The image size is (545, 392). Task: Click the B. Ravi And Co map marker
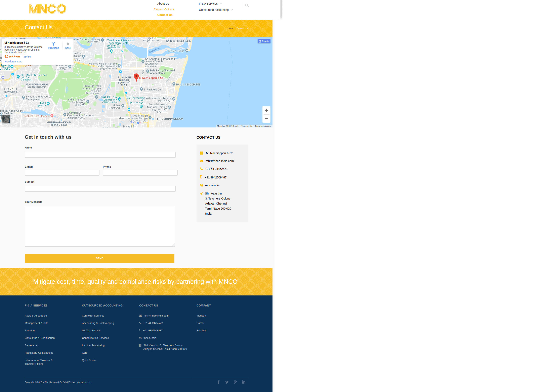click(141, 89)
